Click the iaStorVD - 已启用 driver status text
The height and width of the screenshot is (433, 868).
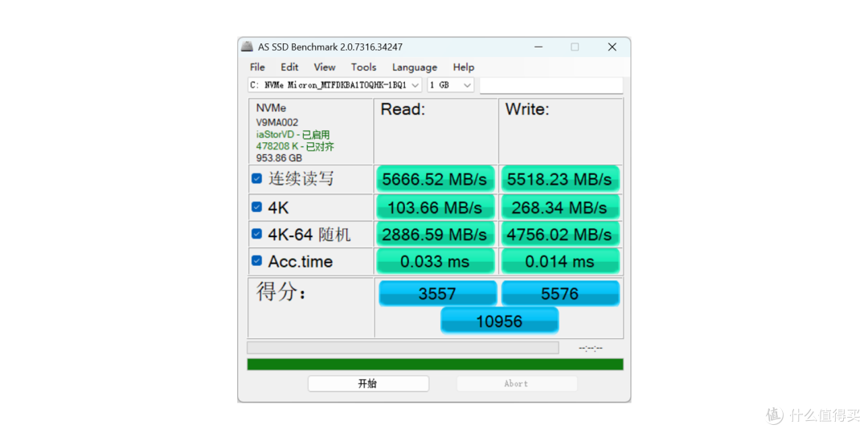coord(293,134)
